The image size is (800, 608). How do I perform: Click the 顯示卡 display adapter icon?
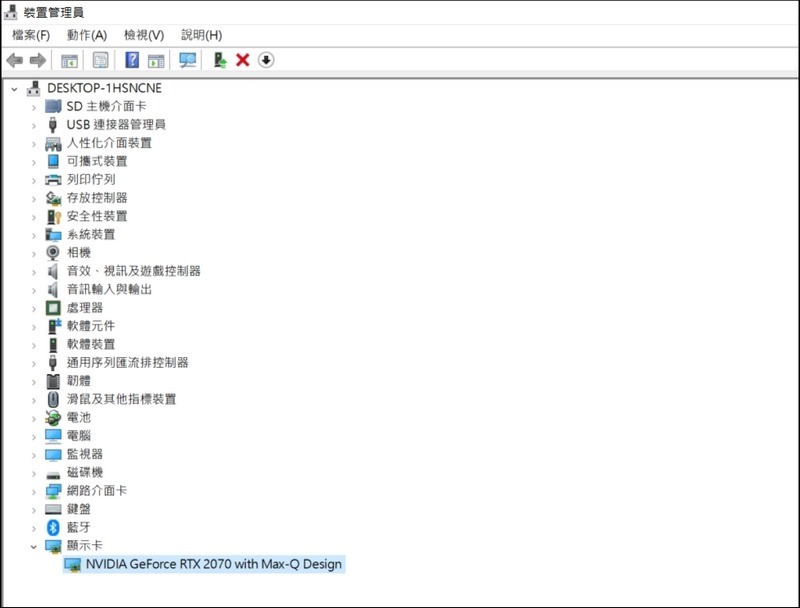click(53, 546)
